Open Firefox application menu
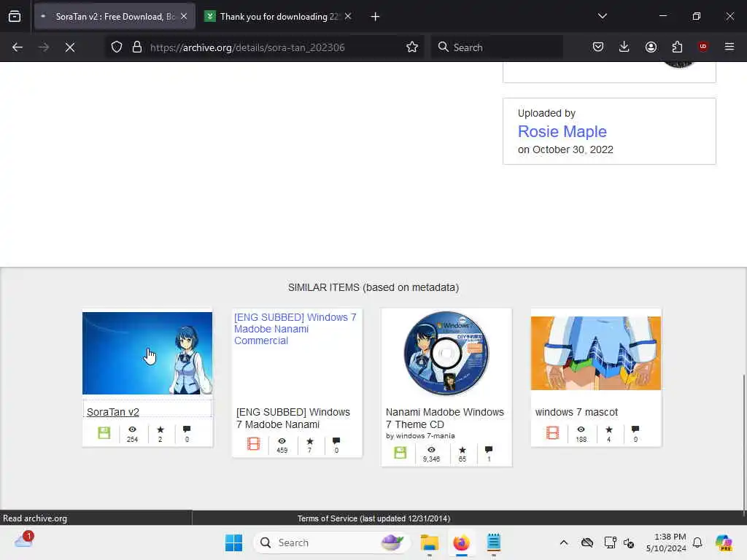 point(729,47)
